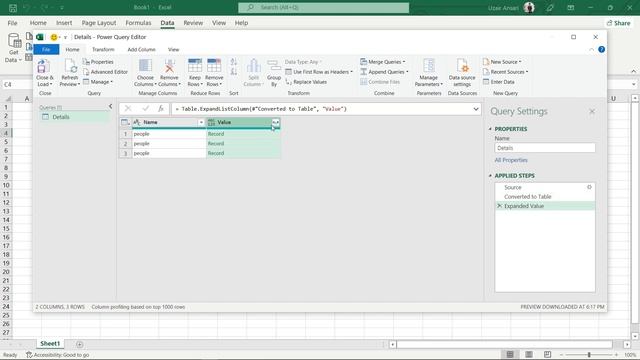Sort descending with the Z-A icon
The height and width of the screenshot is (360, 640).
pyautogui.click(x=233, y=72)
